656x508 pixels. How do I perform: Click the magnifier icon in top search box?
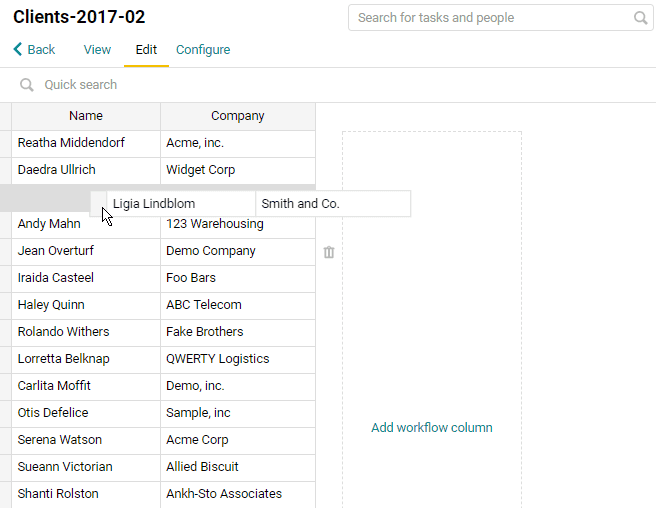point(640,18)
